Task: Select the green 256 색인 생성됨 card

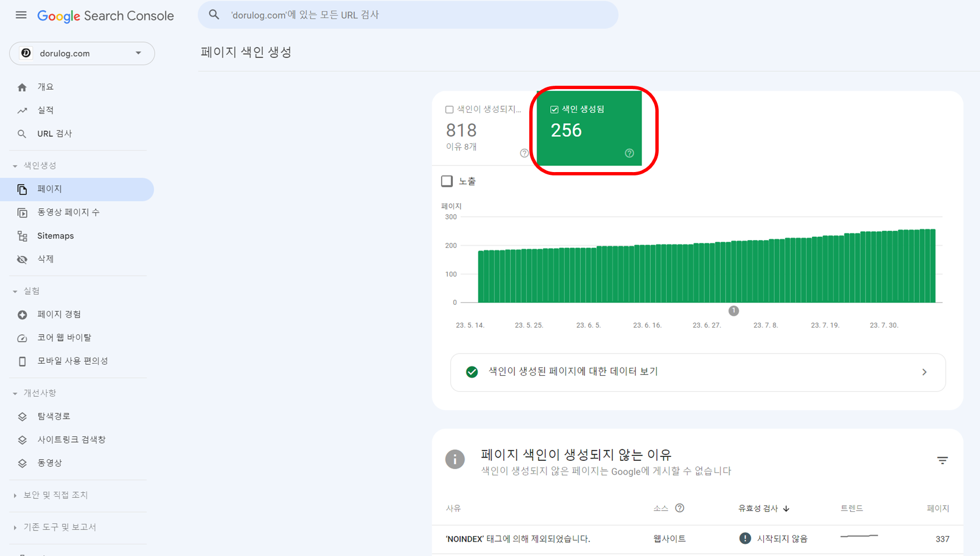Action: pos(589,128)
